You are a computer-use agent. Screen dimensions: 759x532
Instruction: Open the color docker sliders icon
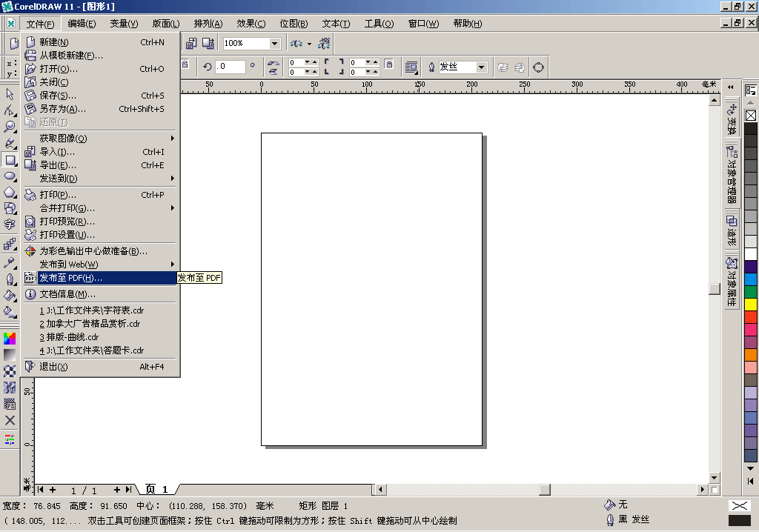[10, 439]
